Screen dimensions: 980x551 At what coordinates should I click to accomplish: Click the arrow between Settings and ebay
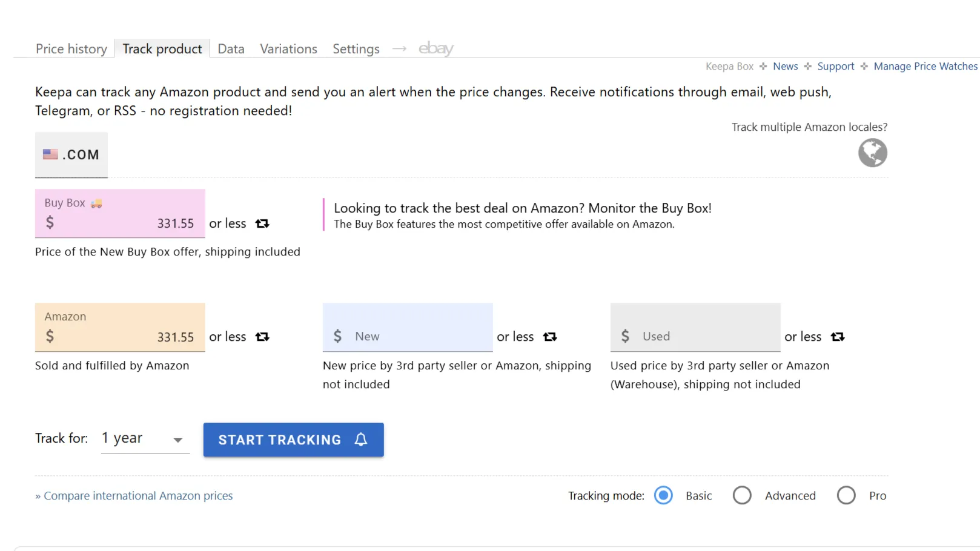click(x=399, y=48)
